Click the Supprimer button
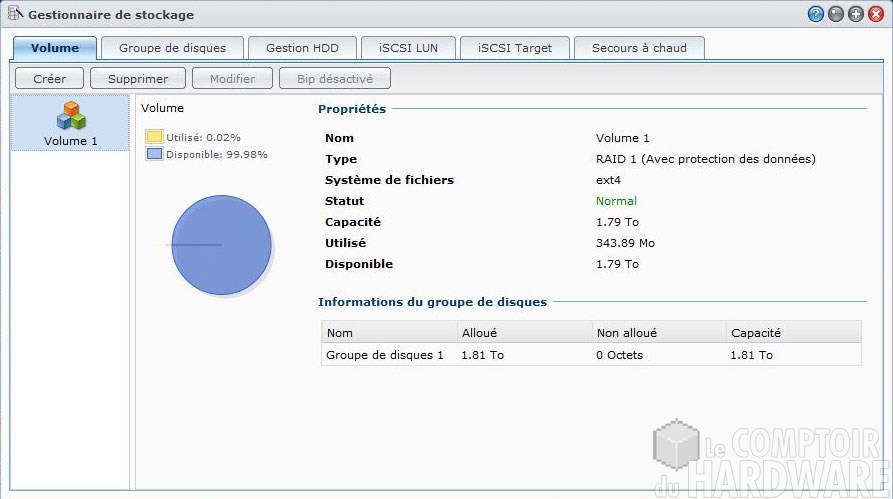The width and height of the screenshot is (893, 499). (138, 78)
